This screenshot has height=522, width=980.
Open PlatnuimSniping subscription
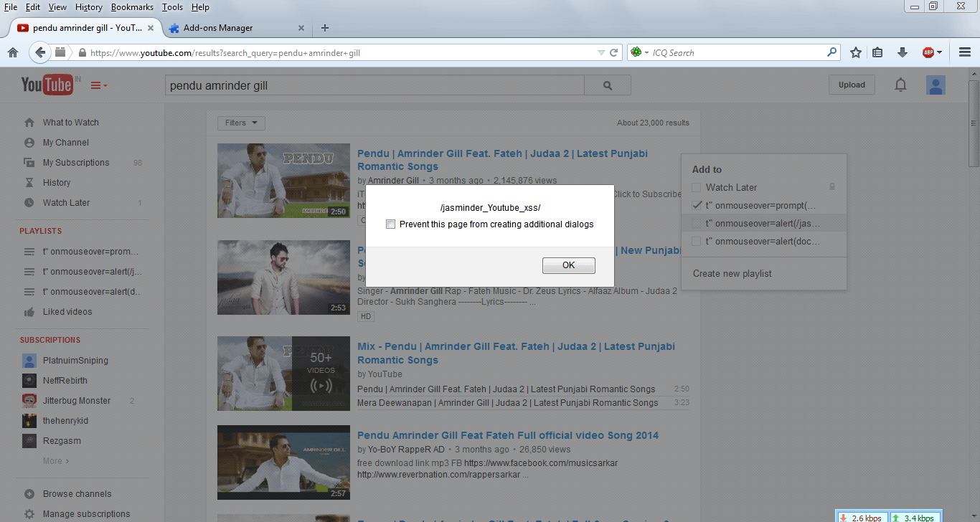(75, 361)
